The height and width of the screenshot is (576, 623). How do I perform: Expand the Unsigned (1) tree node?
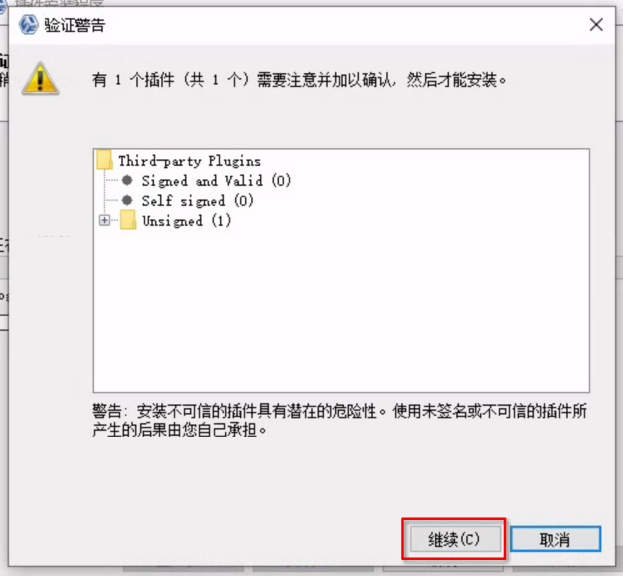pos(104,220)
